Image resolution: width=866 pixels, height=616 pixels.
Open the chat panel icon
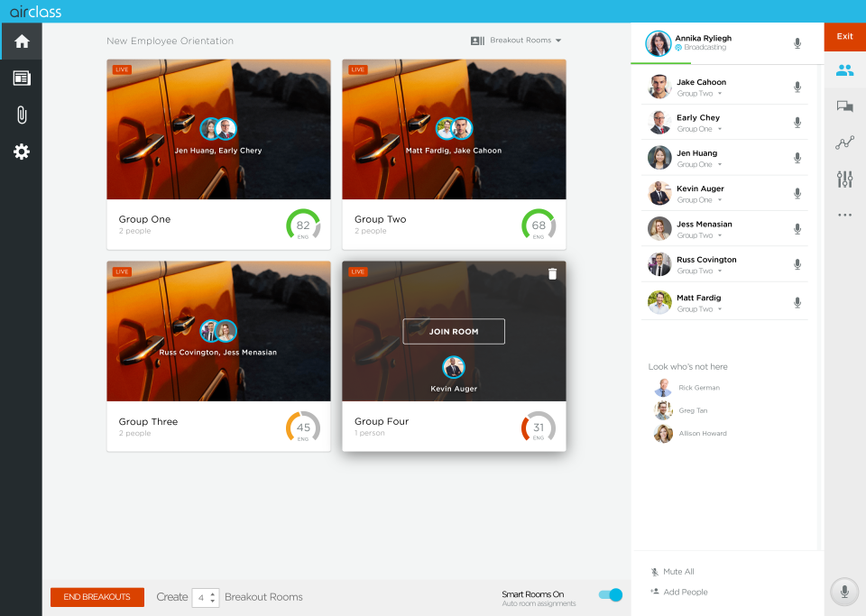[x=844, y=106]
